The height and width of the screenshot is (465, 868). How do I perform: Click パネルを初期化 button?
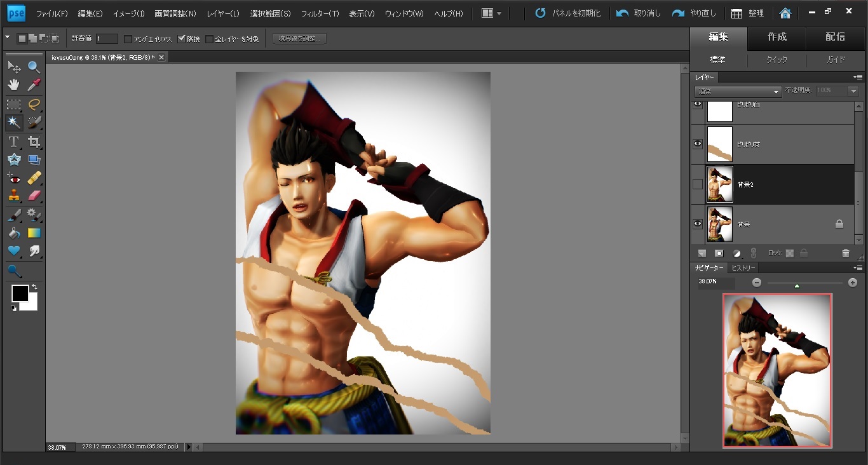point(568,13)
